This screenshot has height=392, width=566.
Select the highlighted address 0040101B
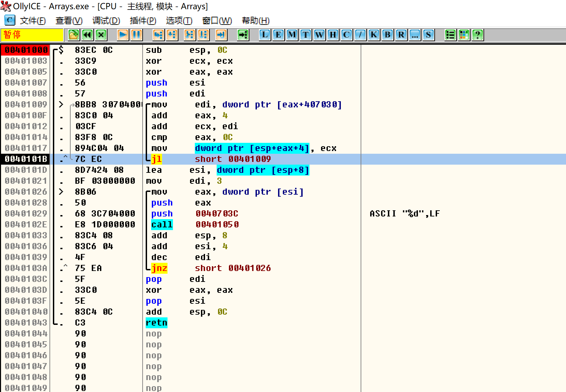point(26,159)
